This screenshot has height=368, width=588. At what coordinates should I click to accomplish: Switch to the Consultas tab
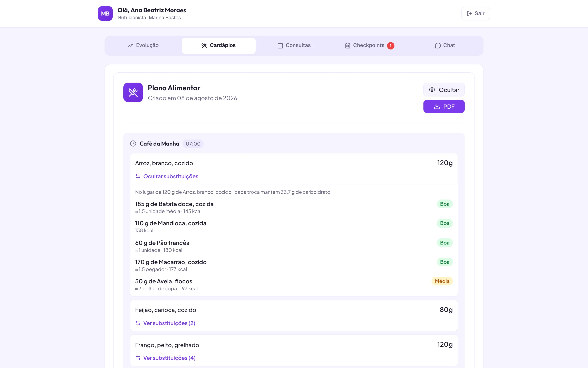point(294,46)
